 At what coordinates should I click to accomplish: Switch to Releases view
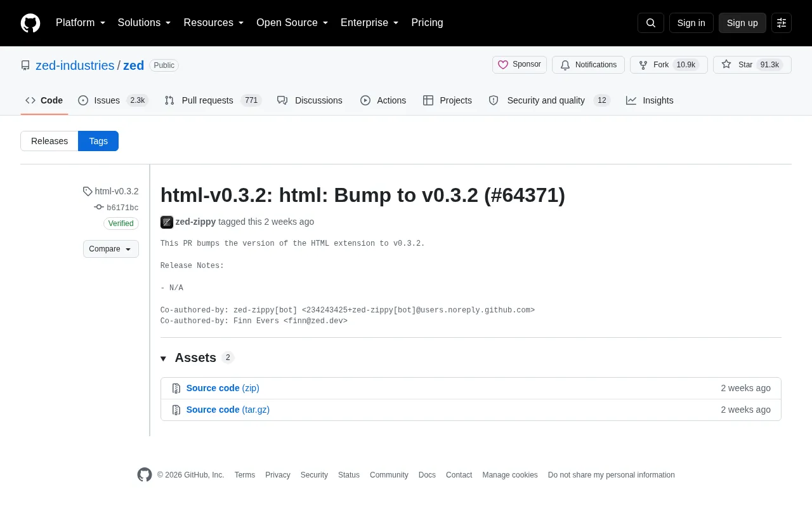point(49,141)
